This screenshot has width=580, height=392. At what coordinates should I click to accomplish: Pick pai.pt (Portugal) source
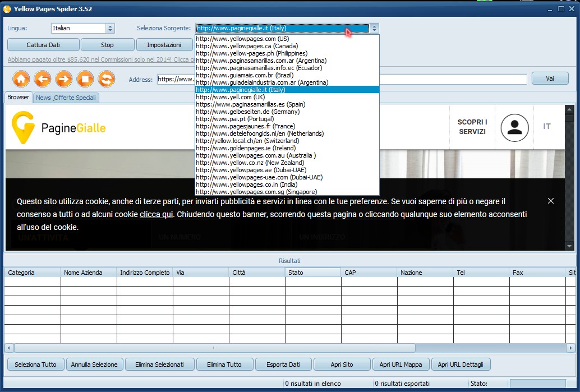tap(287, 119)
